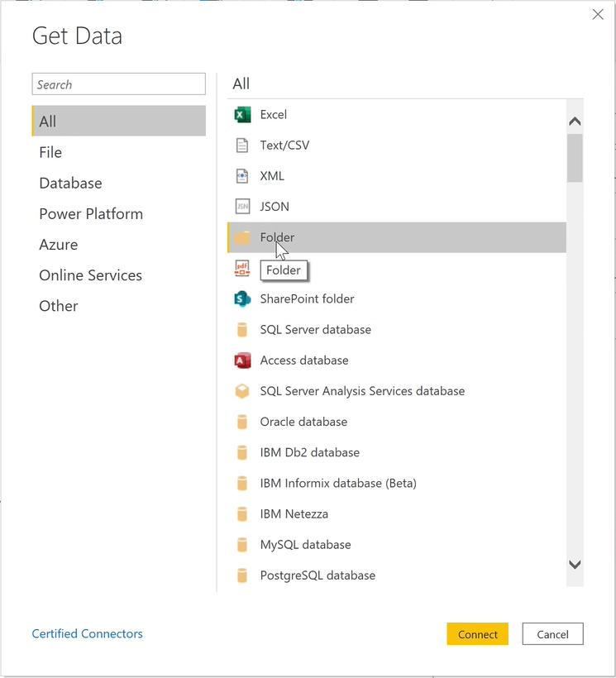
Task: Switch to the Azure category
Action: (59, 244)
